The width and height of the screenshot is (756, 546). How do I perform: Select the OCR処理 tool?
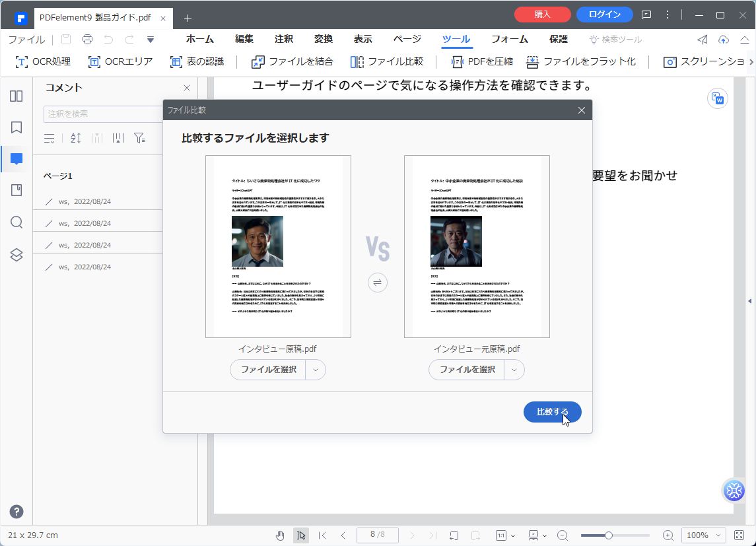pos(42,61)
